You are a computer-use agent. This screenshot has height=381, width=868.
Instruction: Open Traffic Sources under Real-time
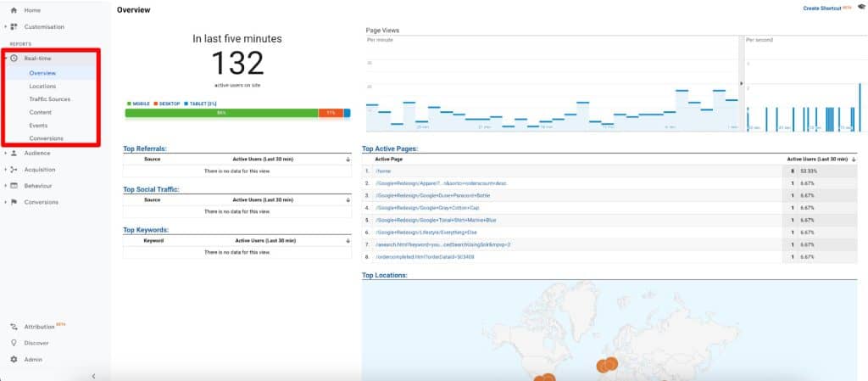50,99
